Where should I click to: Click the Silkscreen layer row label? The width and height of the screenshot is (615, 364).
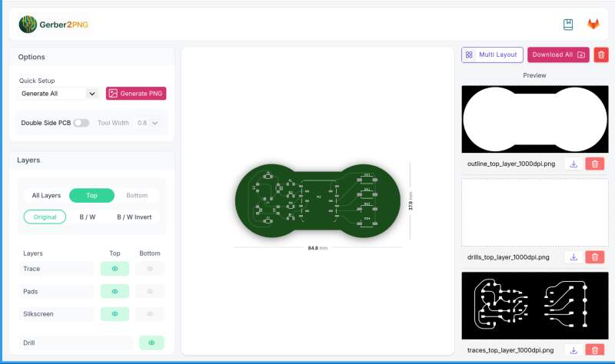click(38, 314)
